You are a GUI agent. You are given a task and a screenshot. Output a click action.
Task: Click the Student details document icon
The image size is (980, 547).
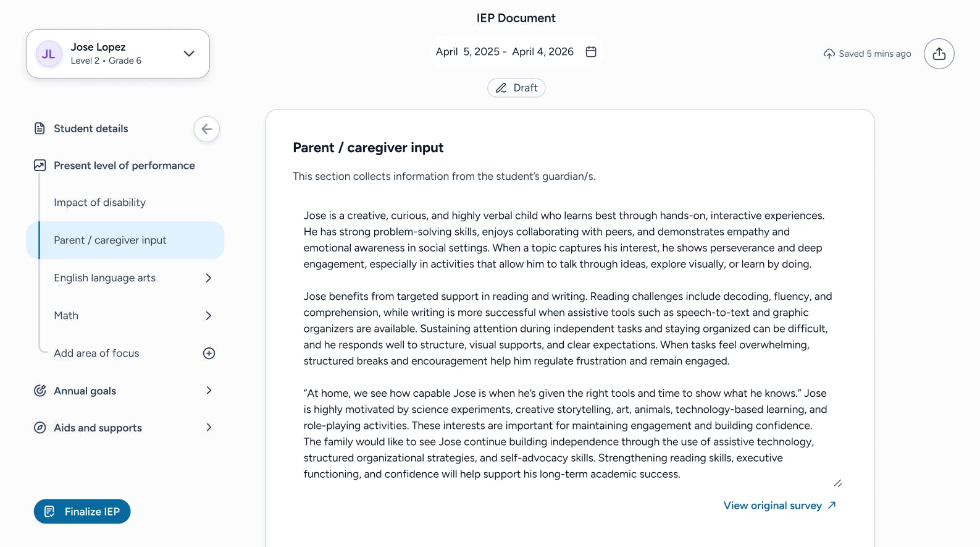(x=40, y=129)
